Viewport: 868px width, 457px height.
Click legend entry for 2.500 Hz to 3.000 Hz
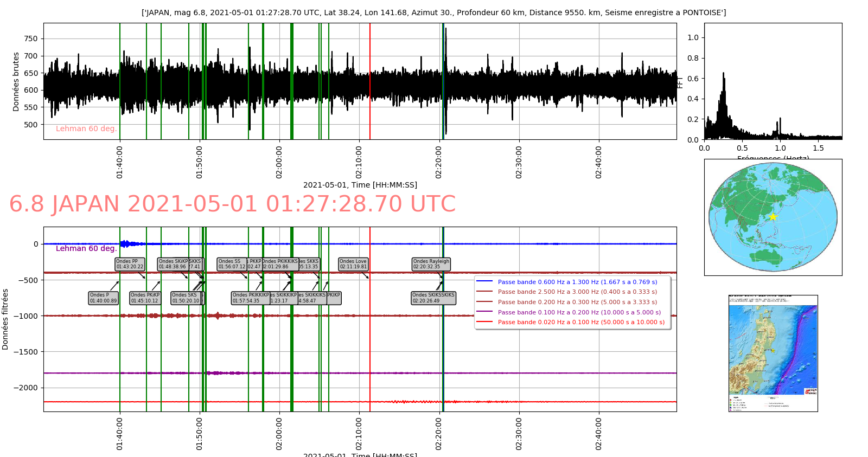577,292
